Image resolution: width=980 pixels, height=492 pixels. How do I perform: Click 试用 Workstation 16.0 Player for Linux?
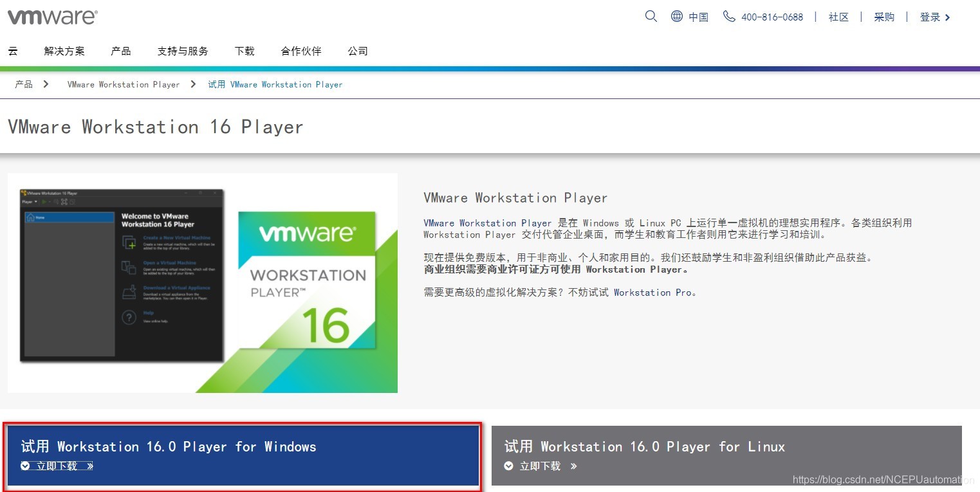[x=645, y=446]
